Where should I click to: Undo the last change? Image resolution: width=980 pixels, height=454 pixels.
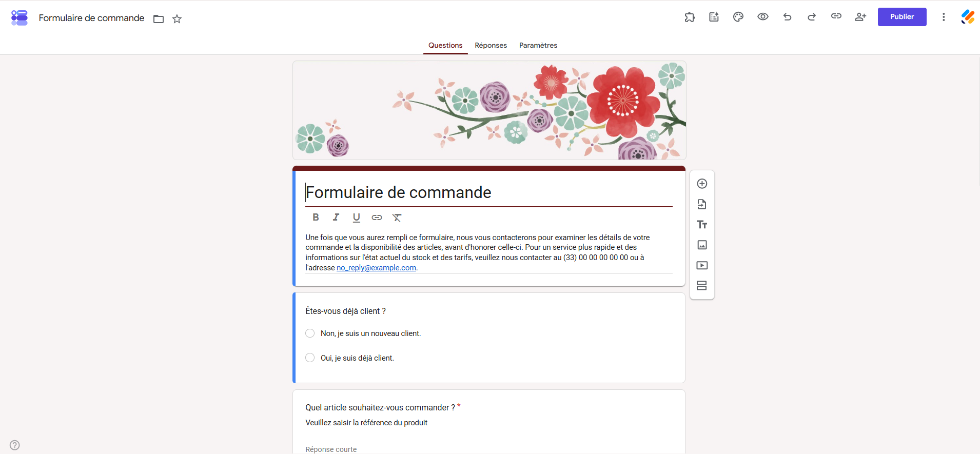pos(787,17)
